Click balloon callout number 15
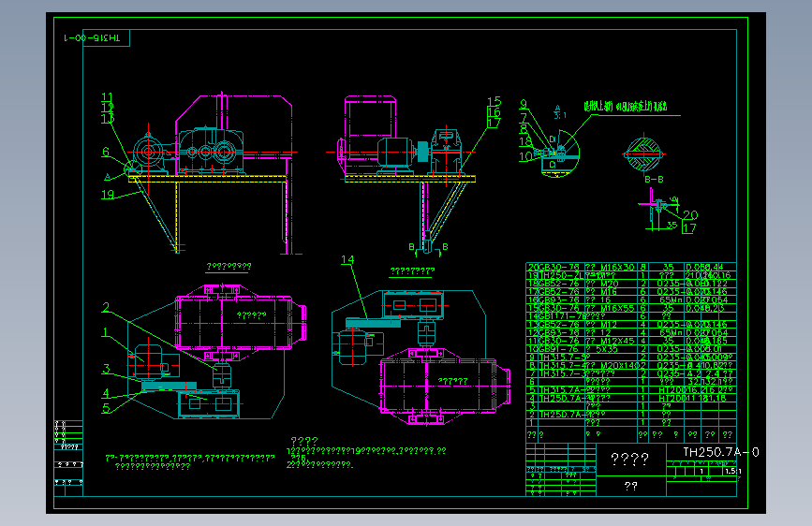 pyautogui.click(x=494, y=101)
